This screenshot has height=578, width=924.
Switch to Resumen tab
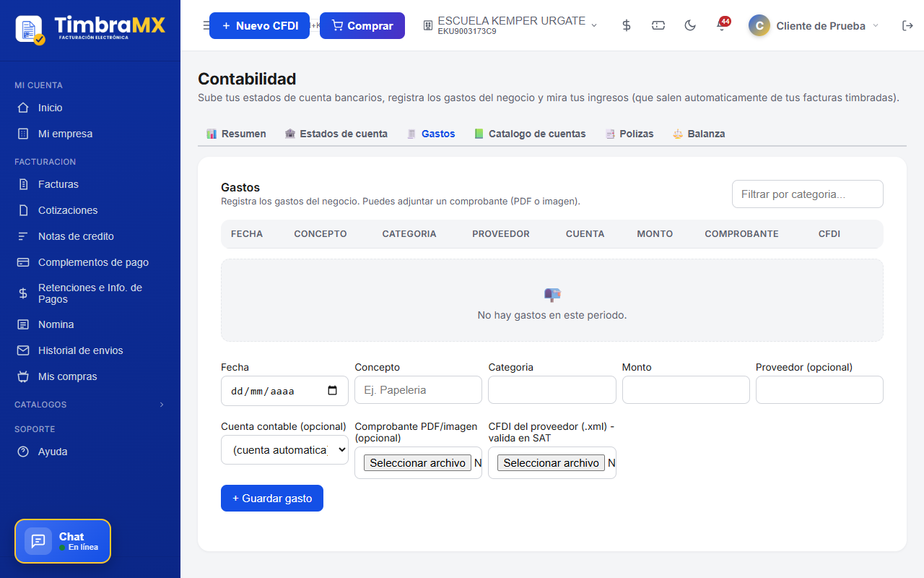(x=236, y=134)
